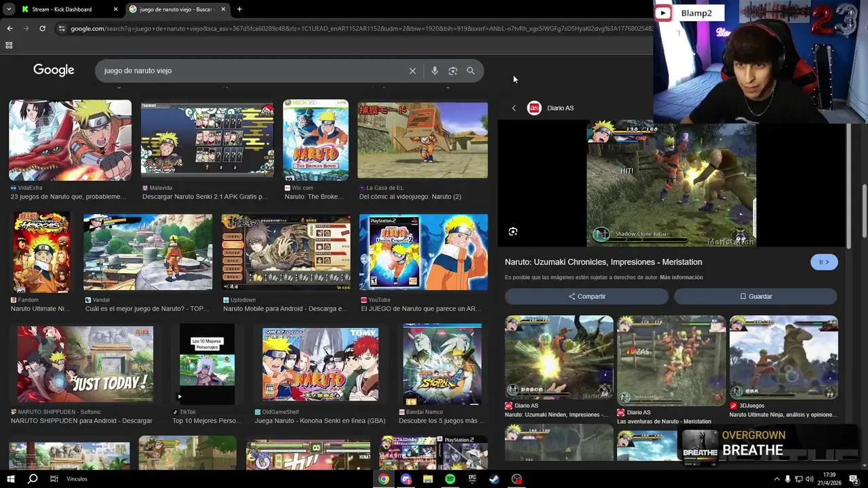Viewport: 868px width, 488px height.
Task: Start voice search with microphone icon
Action: (x=435, y=70)
